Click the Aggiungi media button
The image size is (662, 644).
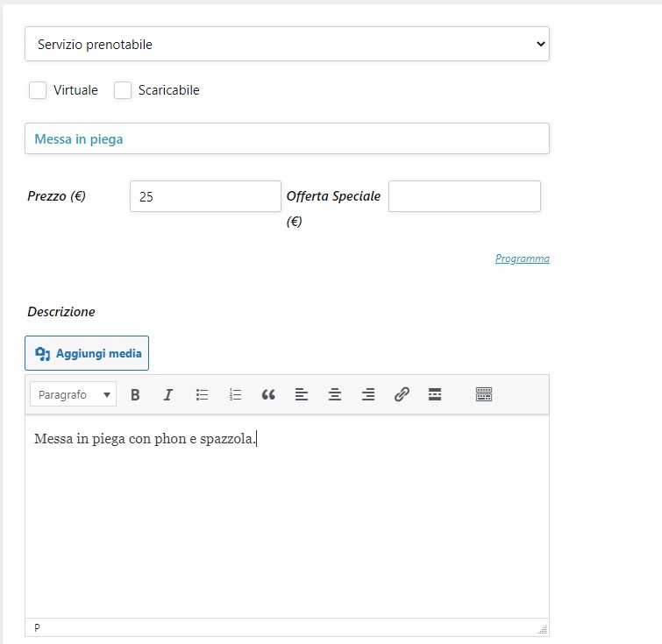(x=87, y=353)
